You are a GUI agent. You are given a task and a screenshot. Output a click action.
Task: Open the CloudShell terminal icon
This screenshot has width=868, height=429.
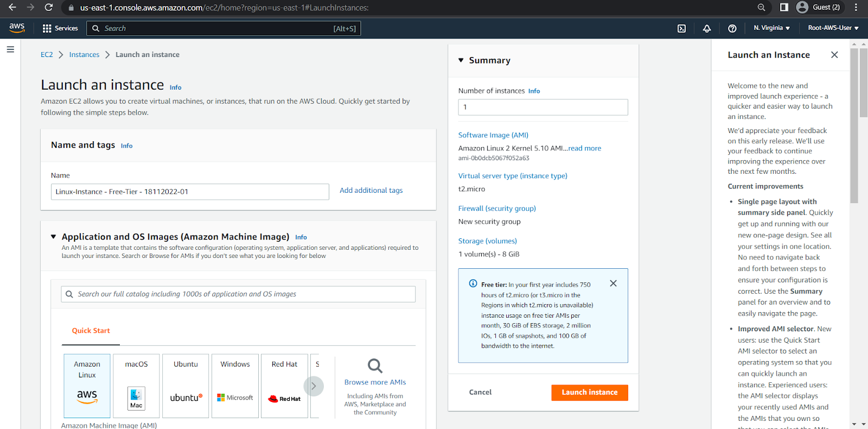(x=681, y=29)
